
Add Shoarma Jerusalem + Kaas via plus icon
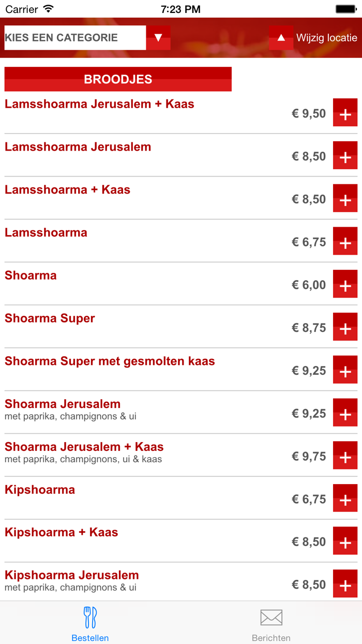coord(345,455)
